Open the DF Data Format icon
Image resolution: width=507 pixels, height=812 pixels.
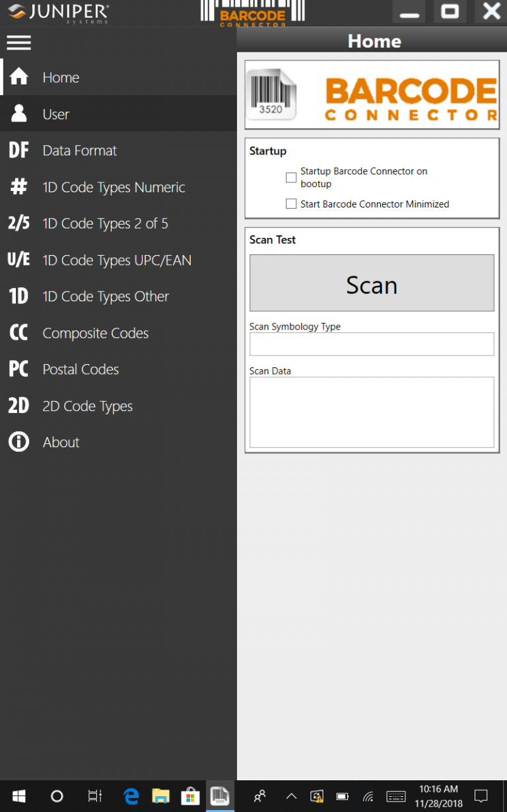click(x=18, y=150)
